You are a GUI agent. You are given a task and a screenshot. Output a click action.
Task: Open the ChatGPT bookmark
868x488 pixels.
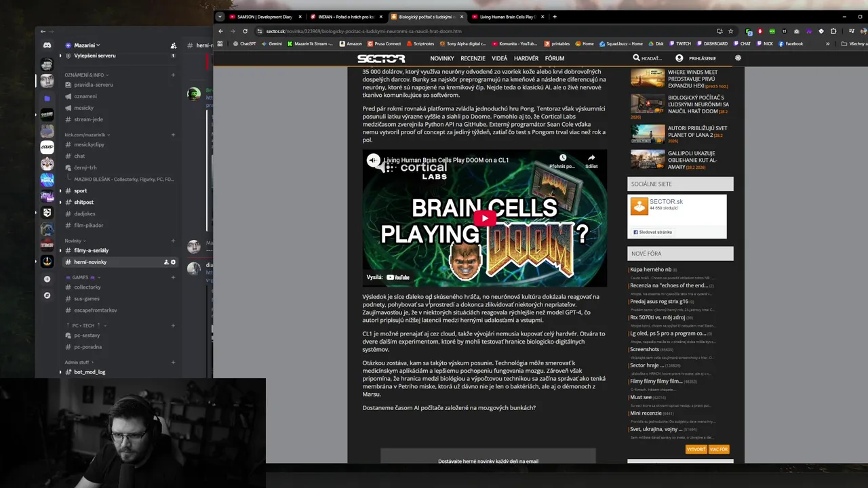(244, 43)
